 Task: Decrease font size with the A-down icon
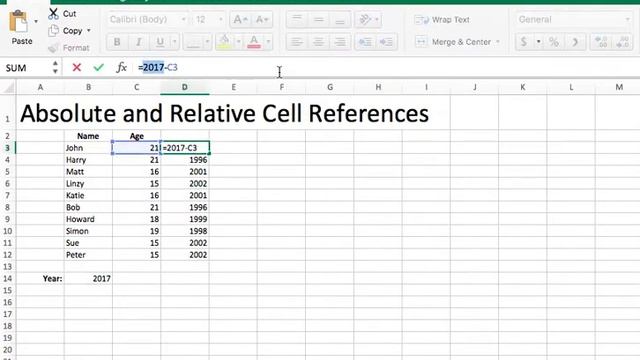tap(262, 19)
